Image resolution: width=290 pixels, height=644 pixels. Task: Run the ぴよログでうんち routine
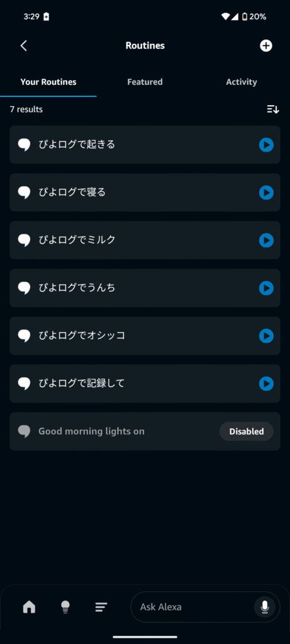coord(266,288)
